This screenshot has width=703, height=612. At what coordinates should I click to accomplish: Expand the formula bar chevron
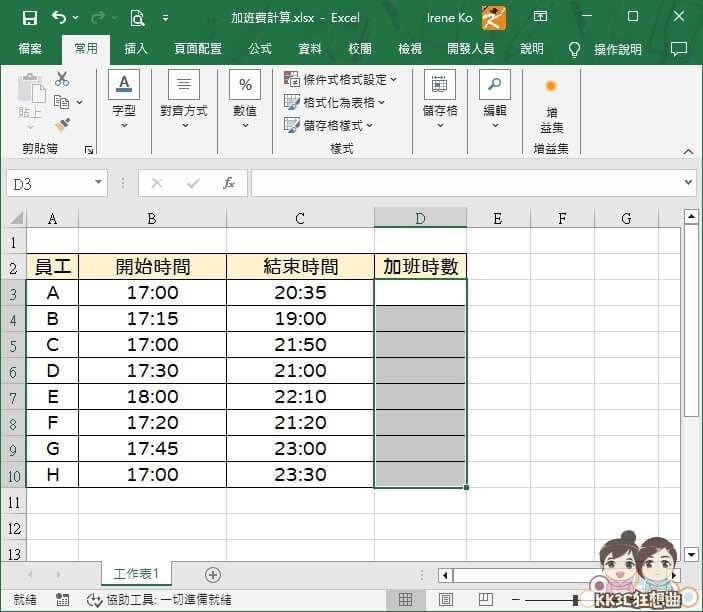[x=689, y=182]
